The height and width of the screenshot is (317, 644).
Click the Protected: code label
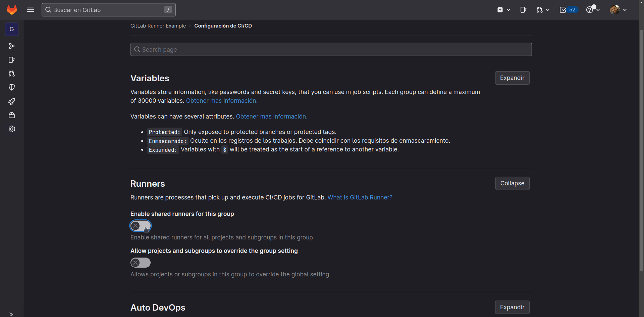click(164, 132)
